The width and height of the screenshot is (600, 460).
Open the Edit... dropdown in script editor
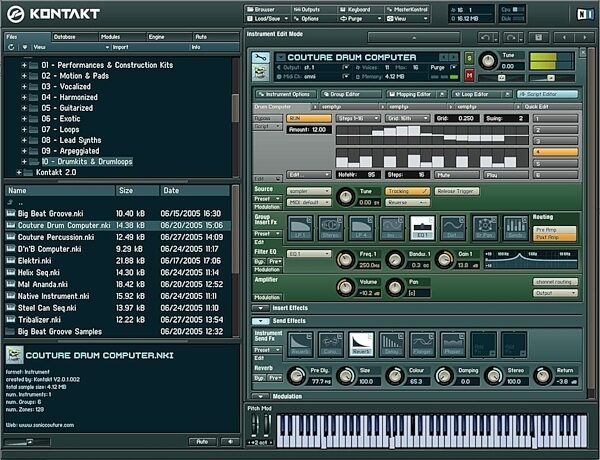tap(309, 175)
